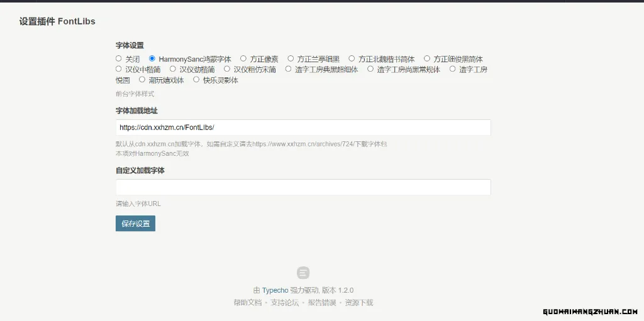Screen dimensions: 644x321
Task: Select the 快乐灵影体 font option
Action: (196, 80)
